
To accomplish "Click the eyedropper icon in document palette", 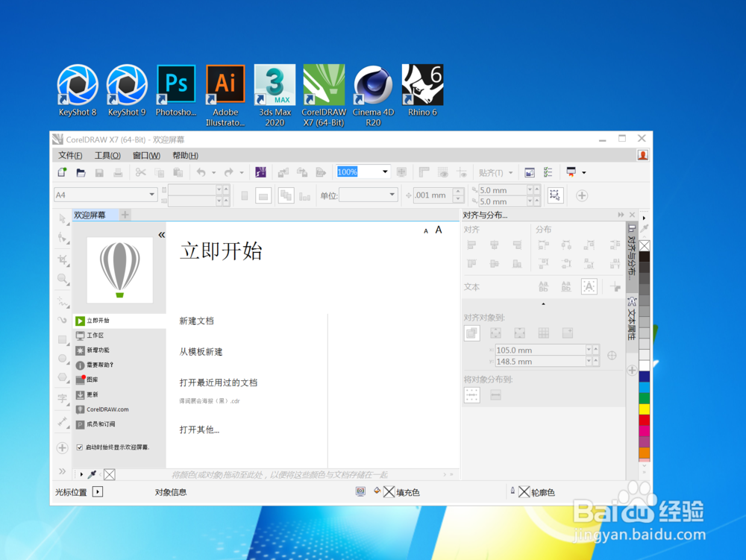I will click(92, 474).
